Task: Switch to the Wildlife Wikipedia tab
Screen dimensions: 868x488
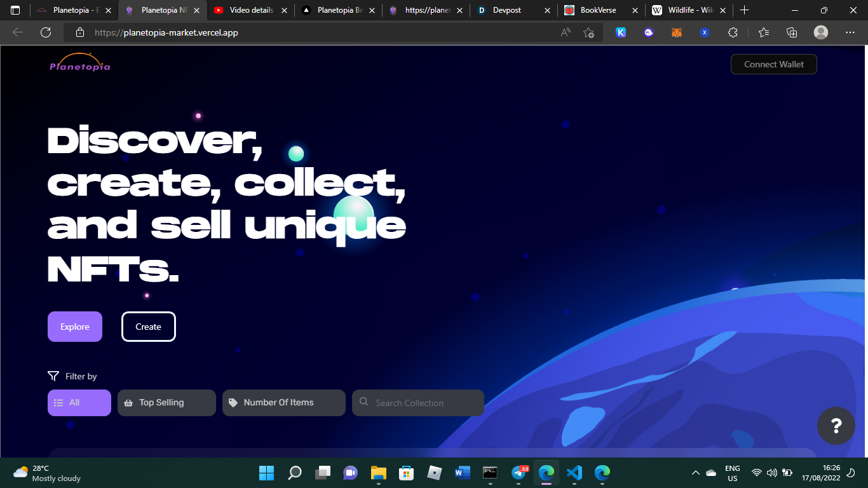Action: (689, 10)
